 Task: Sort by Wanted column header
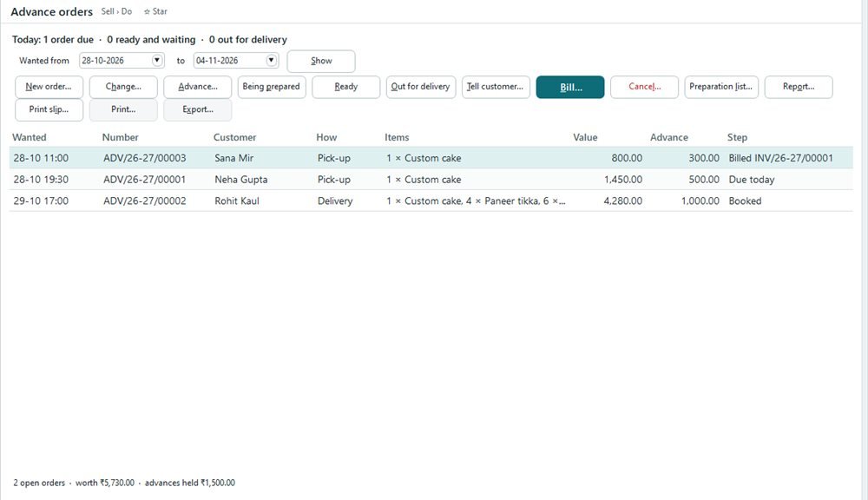[30, 137]
